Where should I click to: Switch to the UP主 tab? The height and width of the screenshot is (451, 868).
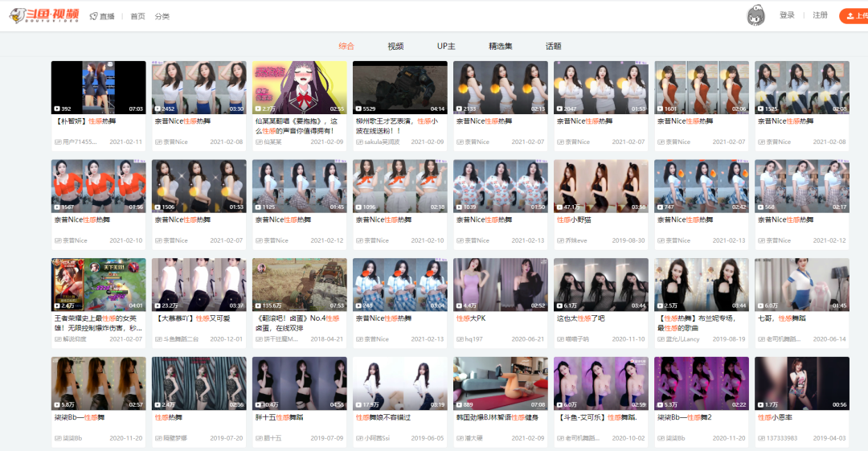[x=445, y=46]
